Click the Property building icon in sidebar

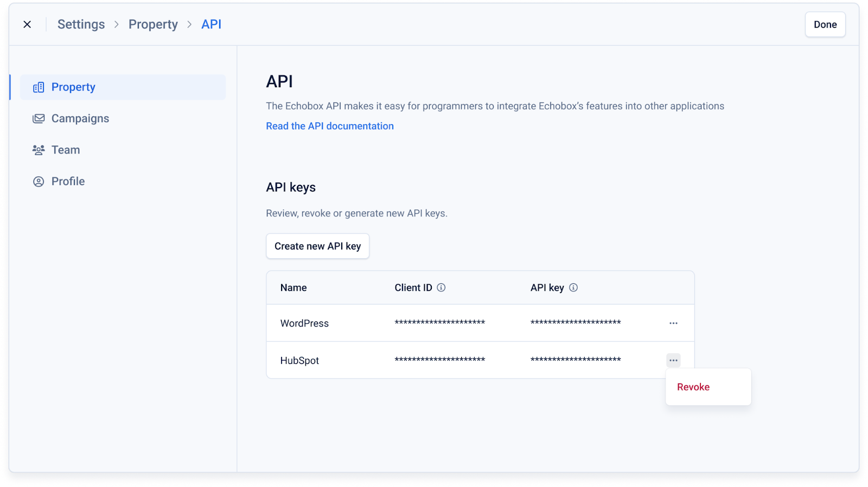[x=39, y=87]
